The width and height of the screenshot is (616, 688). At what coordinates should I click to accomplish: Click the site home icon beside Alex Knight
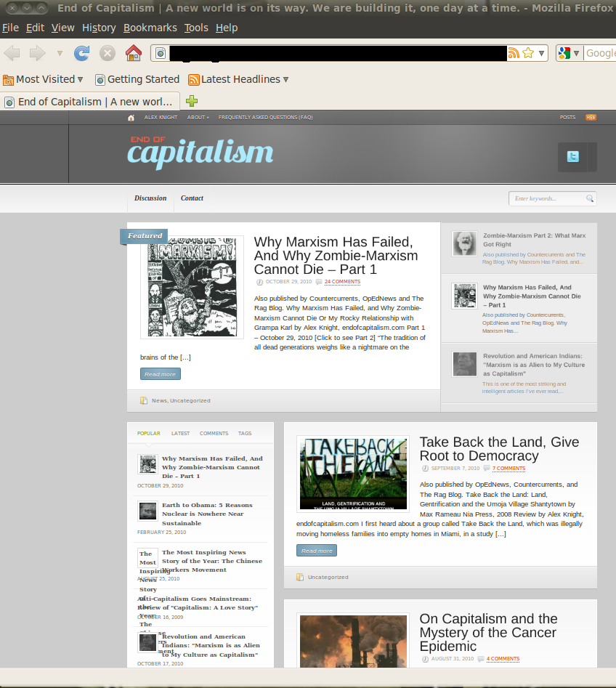[131, 118]
